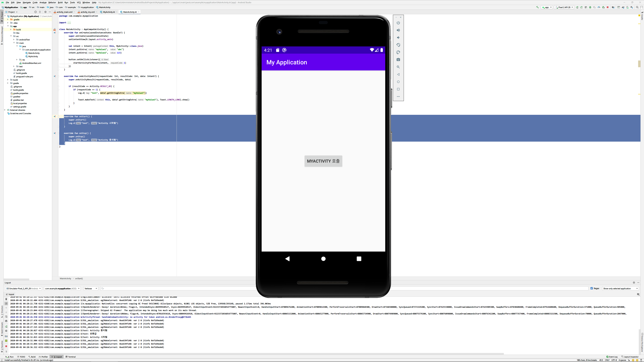Switch to the MyActivity.kt editor tab
Screen dimensions: 644x362
click(109, 12)
